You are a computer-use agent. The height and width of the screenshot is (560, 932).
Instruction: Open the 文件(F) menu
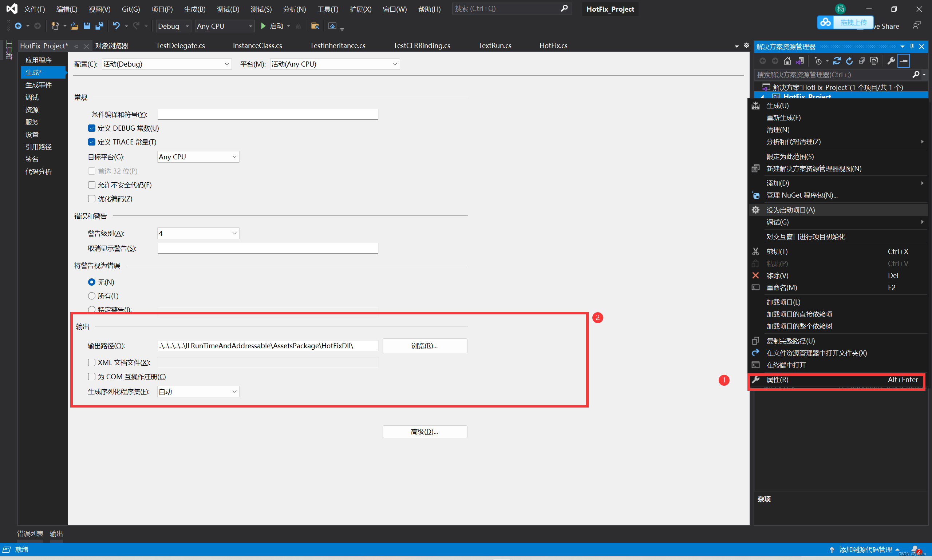[34, 9]
